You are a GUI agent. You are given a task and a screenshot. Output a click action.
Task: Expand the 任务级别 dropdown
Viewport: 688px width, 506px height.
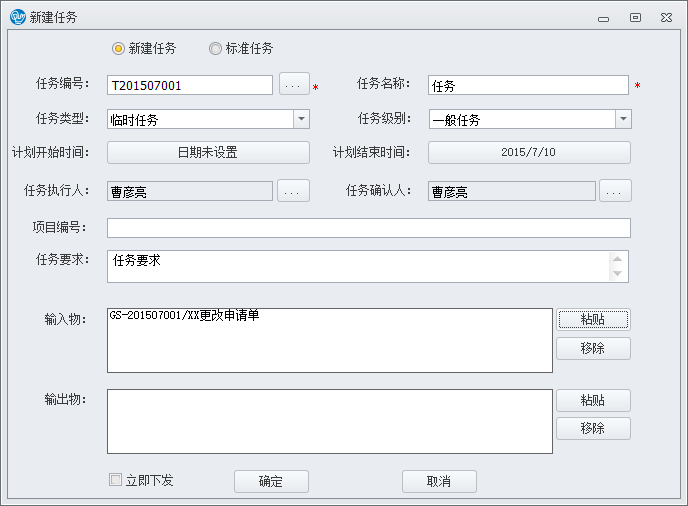pos(623,120)
